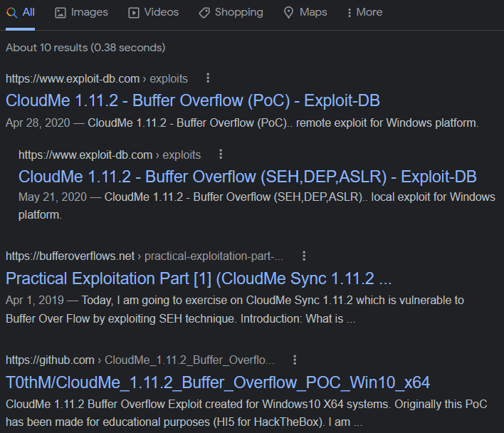Viewport: 504px width, 433px height.
Task: Click the HackTheBox educational purposes snippet
Action: pyautogui.click(x=246, y=413)
